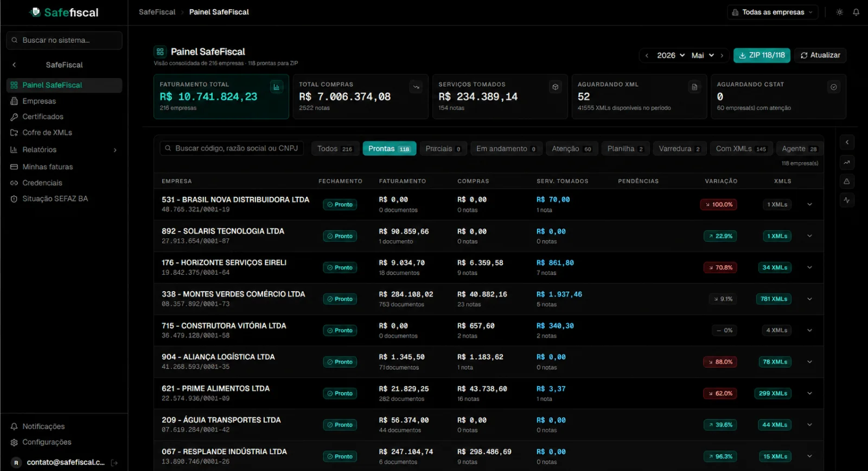Open the notifications bell in top bar

click(x=856, y=12)
